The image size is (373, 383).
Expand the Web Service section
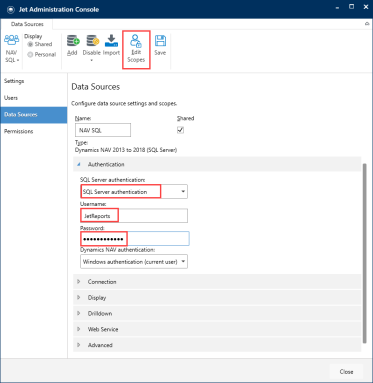[79, 329]
